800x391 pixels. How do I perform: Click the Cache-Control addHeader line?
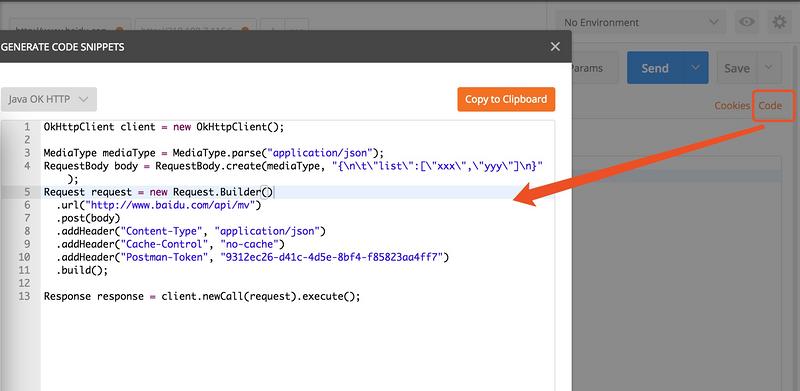pos(170,245)
